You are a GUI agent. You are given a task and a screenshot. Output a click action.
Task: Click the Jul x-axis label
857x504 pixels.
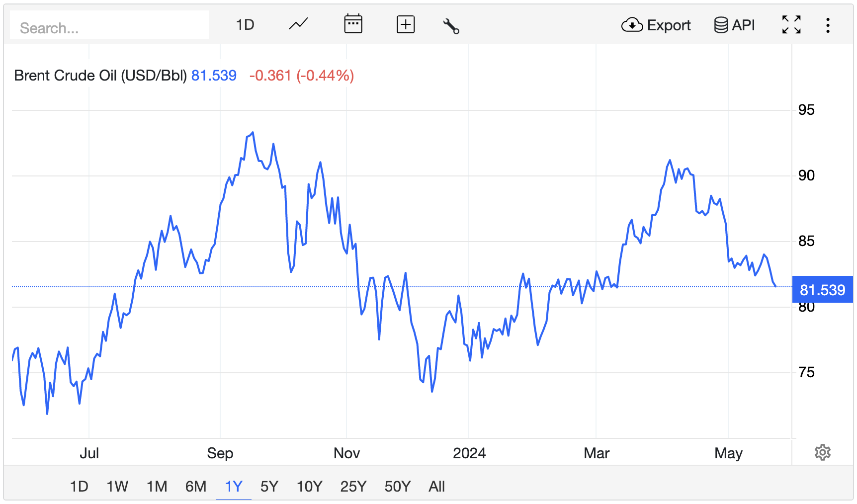tap(89, 453)
